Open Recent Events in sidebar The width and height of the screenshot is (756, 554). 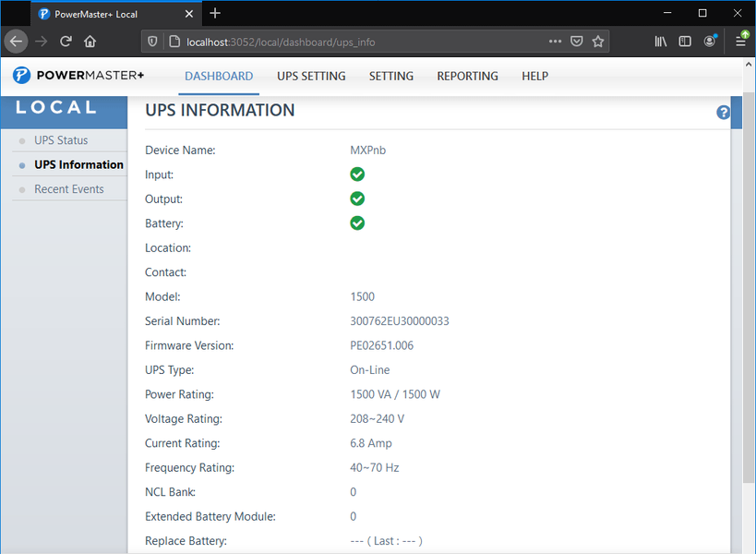pyautogui.click(x=68, y=189)
